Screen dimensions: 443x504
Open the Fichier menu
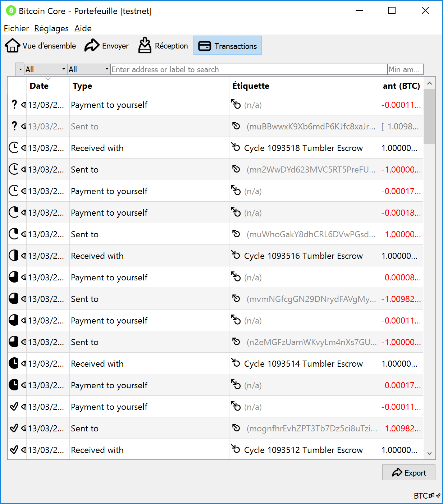16,28
